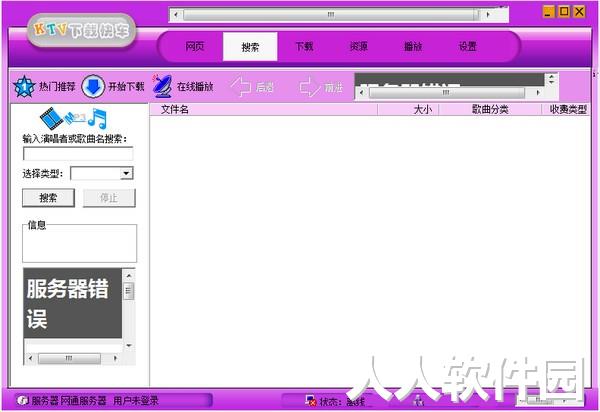Screen dimensions: 600x412
Task: Select the film strip video icon
Action: [x=52, y=118]
